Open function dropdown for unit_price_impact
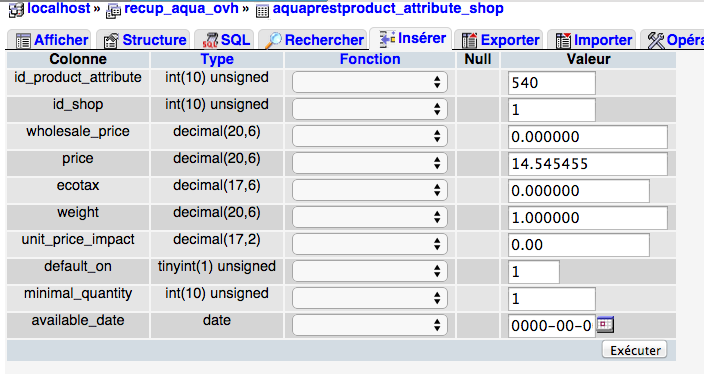This screenshot has height=374, width=704. coord(370,244)
